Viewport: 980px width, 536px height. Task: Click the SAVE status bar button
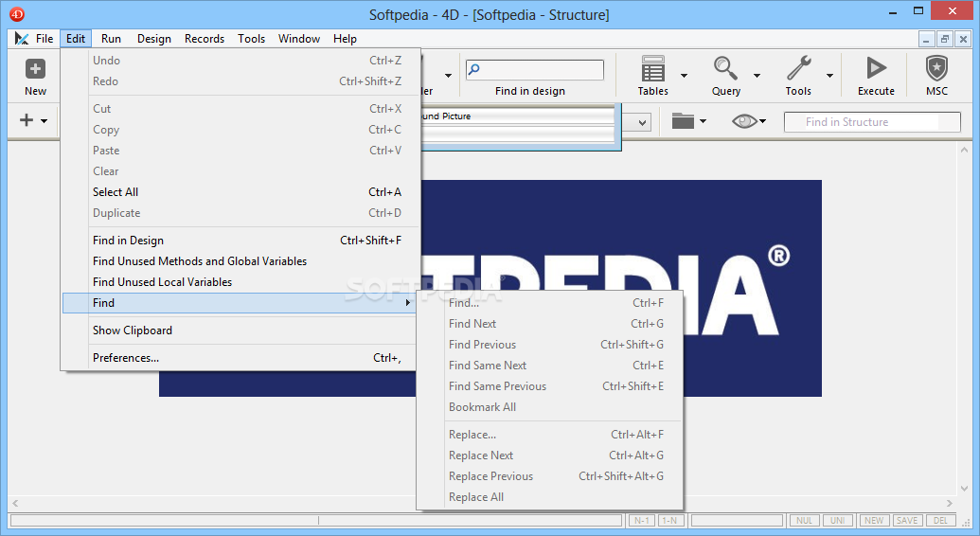pos(907,520)
